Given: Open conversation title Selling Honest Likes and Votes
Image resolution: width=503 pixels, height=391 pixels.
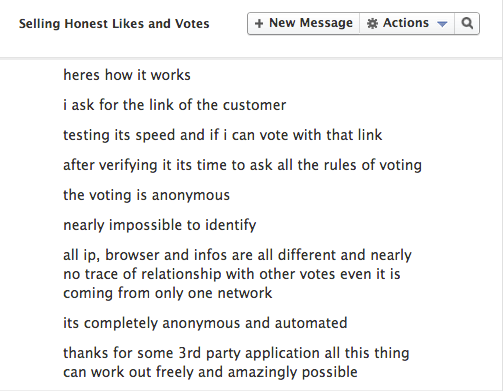Looking at the screenshot, I should pos(114,24).
